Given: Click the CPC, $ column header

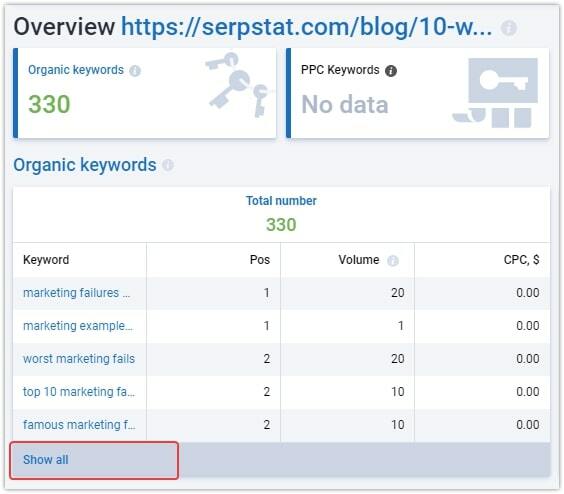Looking at the screenshot, I should (521, 260).
